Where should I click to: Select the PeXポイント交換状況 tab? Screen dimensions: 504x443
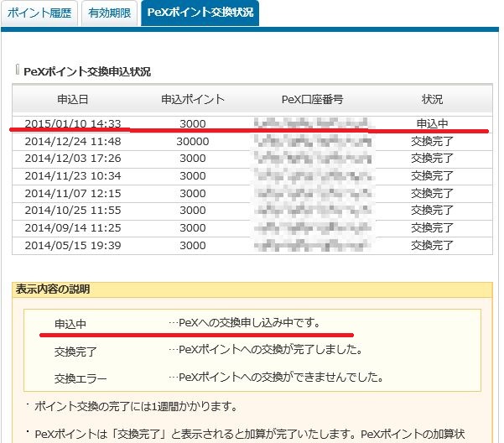point(200,13)
